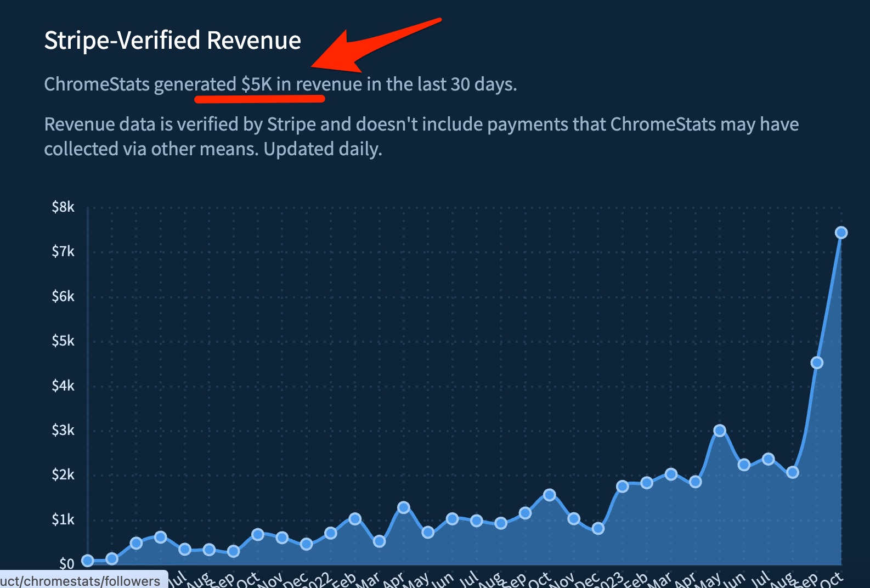
Task: Select the Mar 2022 dip point near $0.5k
Action: 379,541
